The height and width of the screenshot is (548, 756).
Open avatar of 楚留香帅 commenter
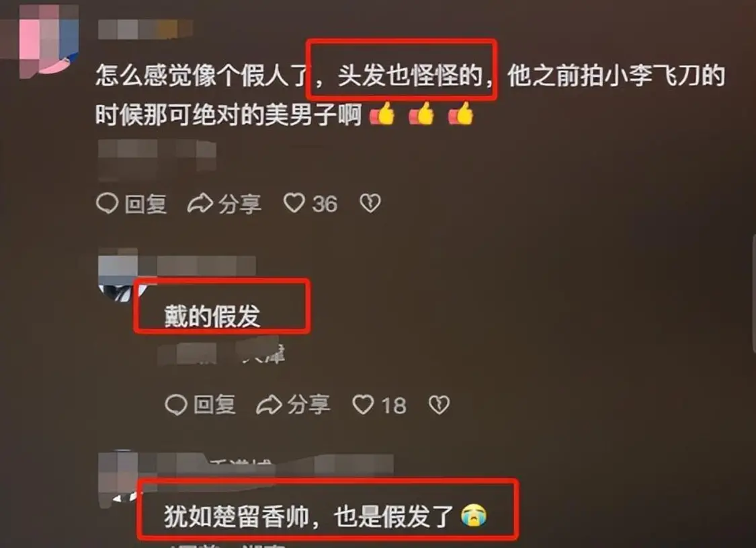[118, 477]
